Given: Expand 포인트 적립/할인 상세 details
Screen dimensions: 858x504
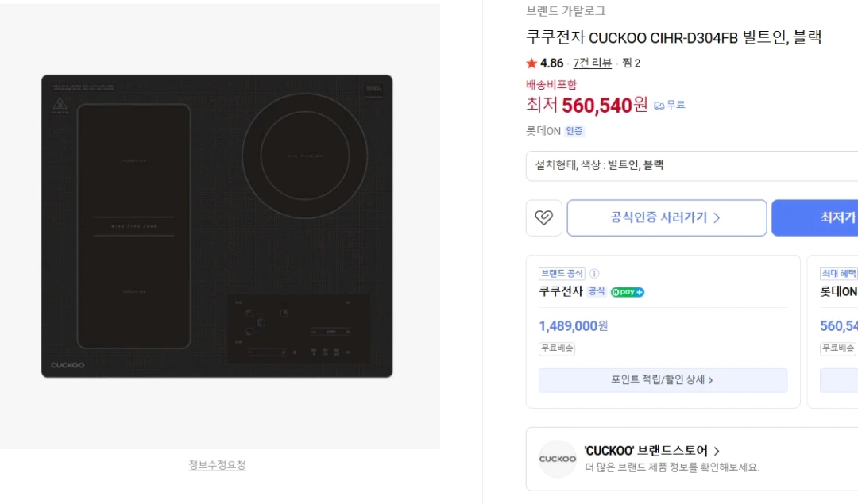Looking at the screenshot, I should (x=663, y=380).
